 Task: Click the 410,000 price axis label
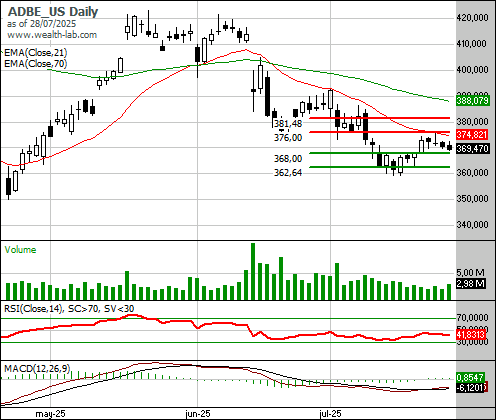coord(472,44)
